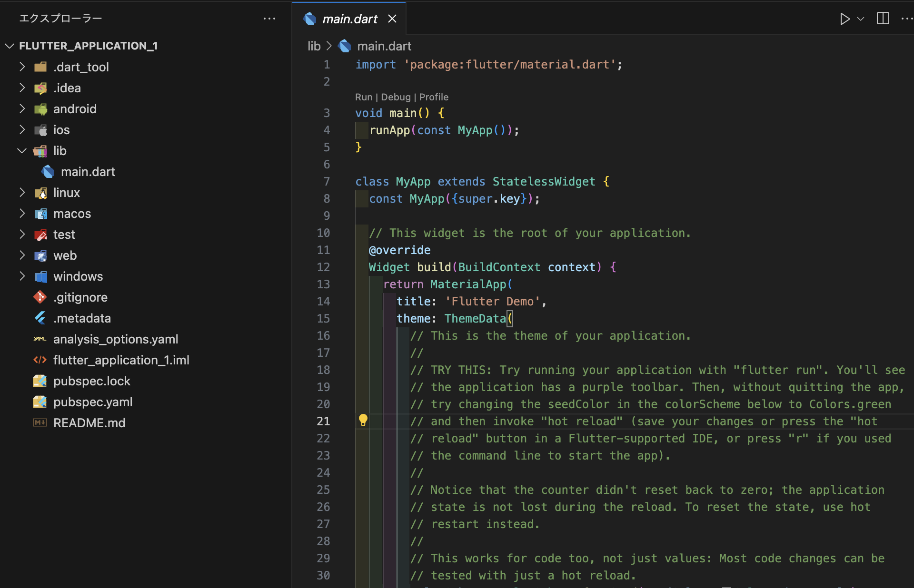Click the Profile CodeLens link
This screenshot has width=914, height=588.
click(434, 97)
